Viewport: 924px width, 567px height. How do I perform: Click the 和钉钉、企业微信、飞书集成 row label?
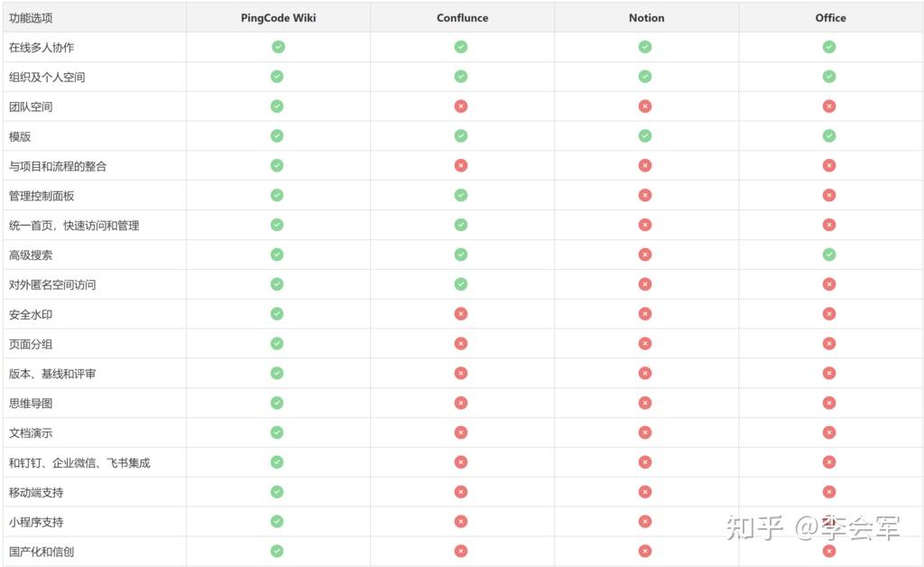pos(79,462)
